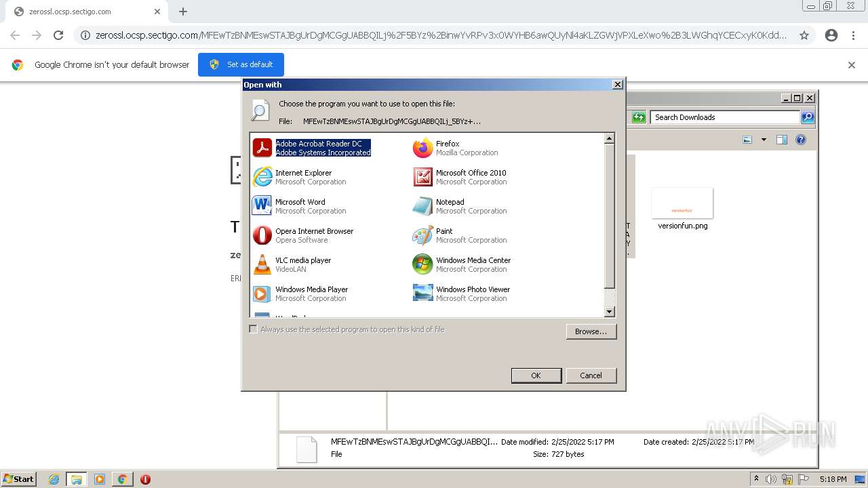Click the Explorer search magnifier button
The height and width of the screenshot is (488, 868).
point(807,117)
